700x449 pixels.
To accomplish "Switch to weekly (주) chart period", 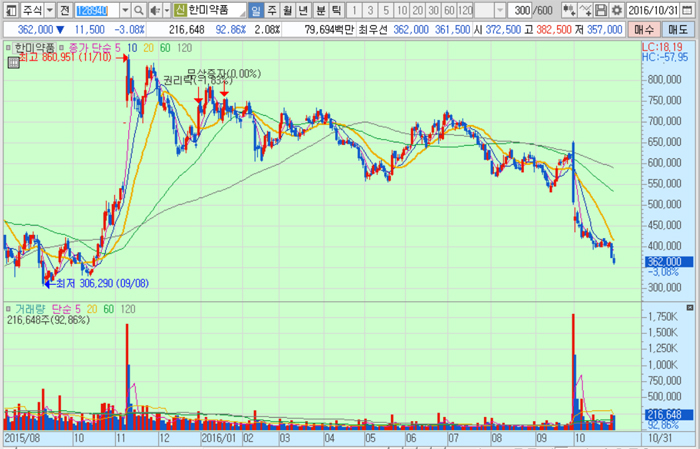I will point(272,9).
